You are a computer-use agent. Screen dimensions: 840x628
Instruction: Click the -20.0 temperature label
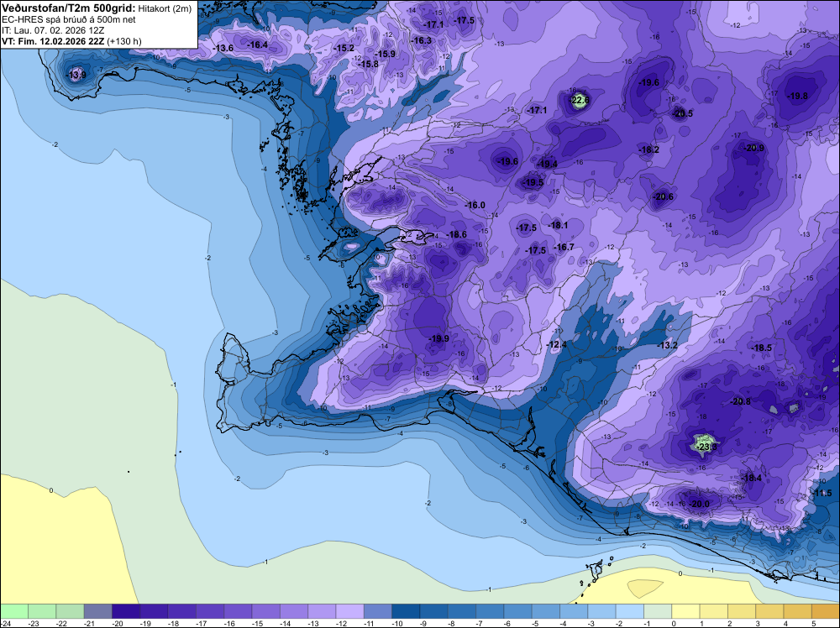(699, 504)
